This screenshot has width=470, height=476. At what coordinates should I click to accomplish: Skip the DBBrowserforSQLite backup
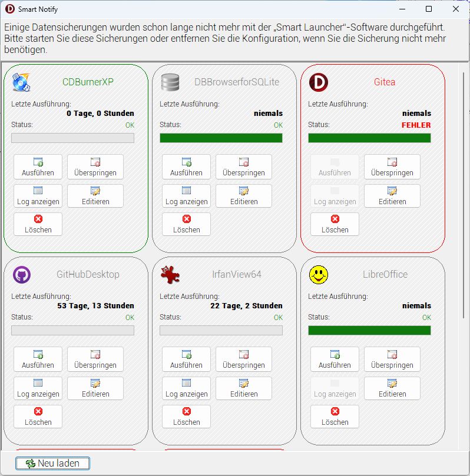[x=244, y=167]
